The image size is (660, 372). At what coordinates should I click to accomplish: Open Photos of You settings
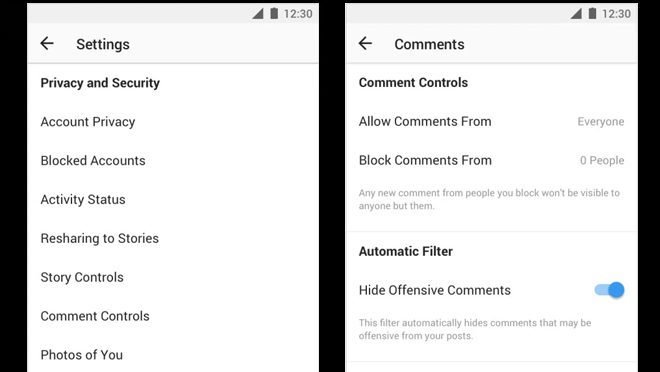pos(173,355)
